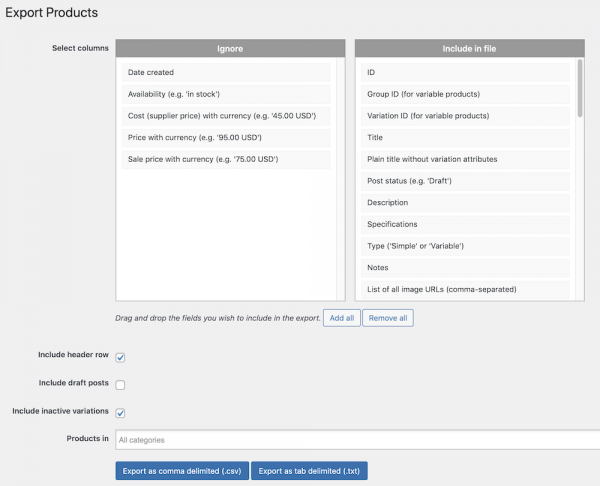Click the Remove all button

click(388, 318)
